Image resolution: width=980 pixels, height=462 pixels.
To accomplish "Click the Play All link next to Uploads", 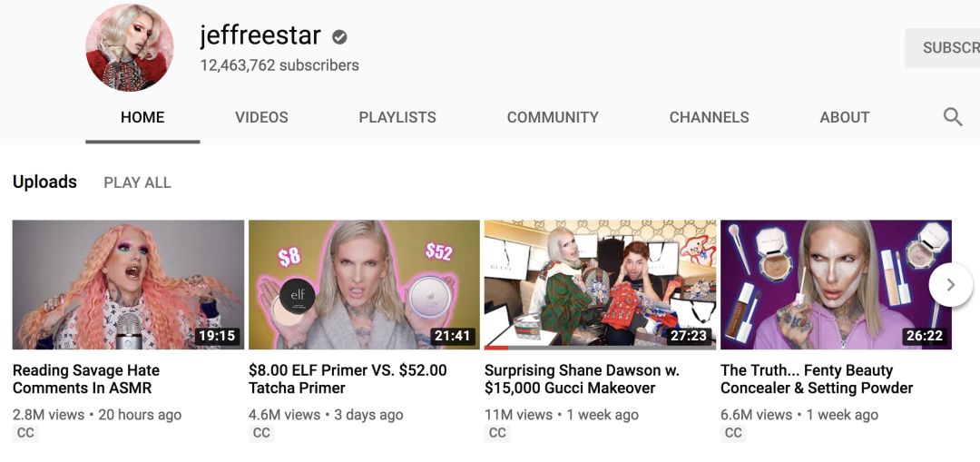I will 138,182.
